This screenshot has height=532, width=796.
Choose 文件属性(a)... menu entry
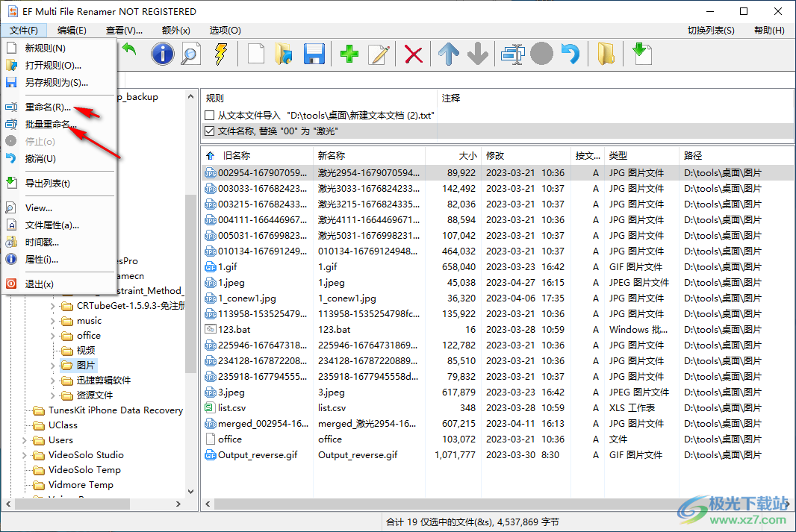[x=60, y=225]
